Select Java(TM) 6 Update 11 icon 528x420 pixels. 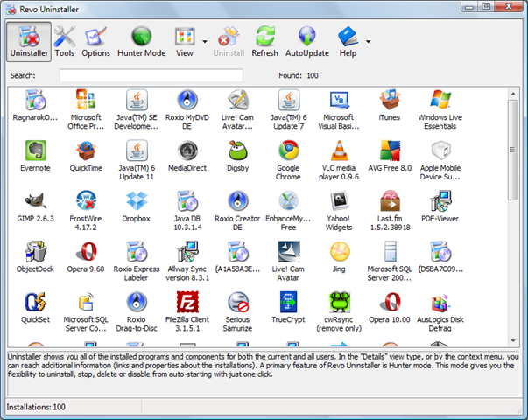point(137,150)
